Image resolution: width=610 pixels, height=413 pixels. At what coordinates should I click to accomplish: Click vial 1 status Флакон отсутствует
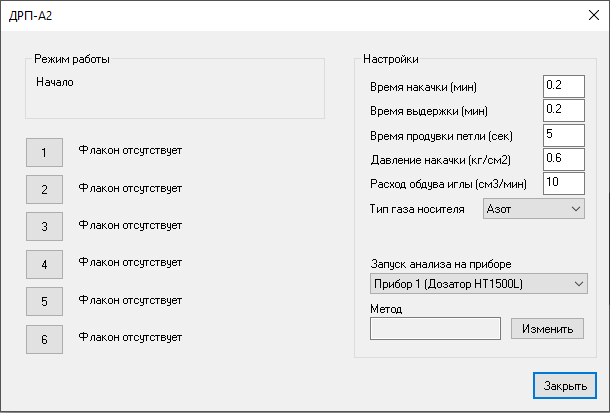[130, 151]
